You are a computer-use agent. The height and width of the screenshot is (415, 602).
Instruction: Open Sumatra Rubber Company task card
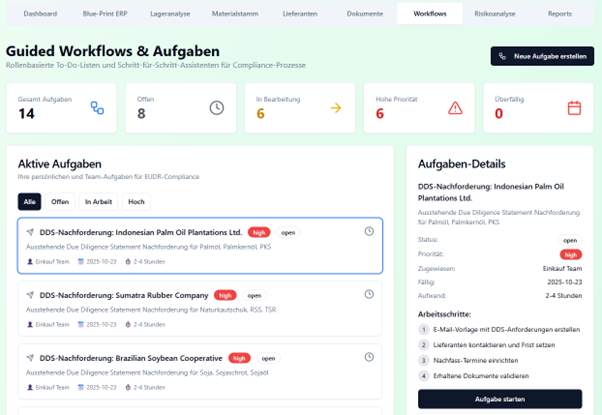(x=199, y=308)
